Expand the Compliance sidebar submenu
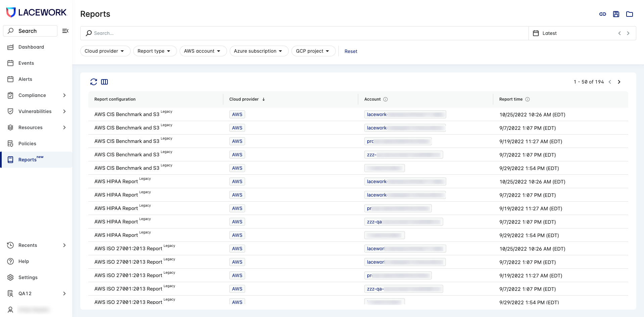Screen dimensions: 644x317 coord(64,95)
